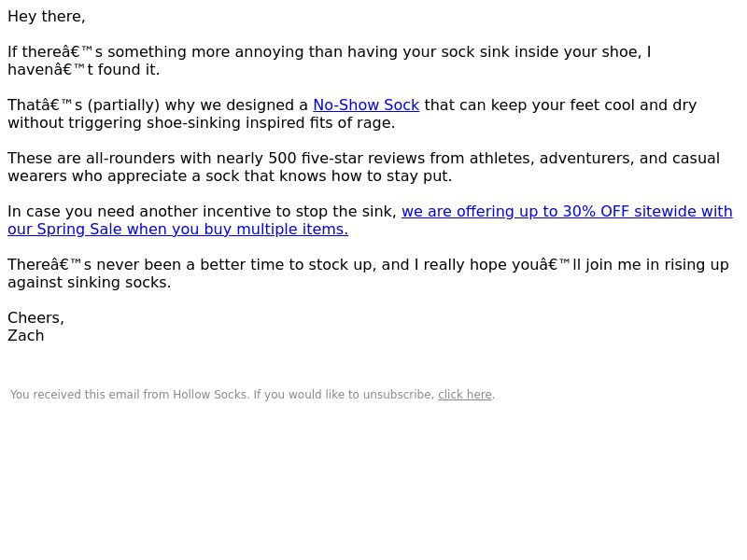The width and height of the screenshot is (747, 560).
Task: Click the "against sinking socks." line
Action: [89, 283]
